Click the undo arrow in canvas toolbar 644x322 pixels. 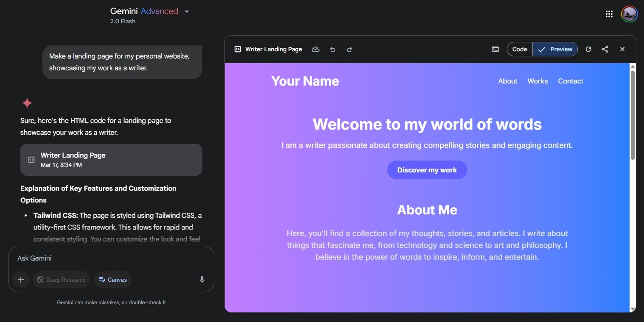click(333, 50)
